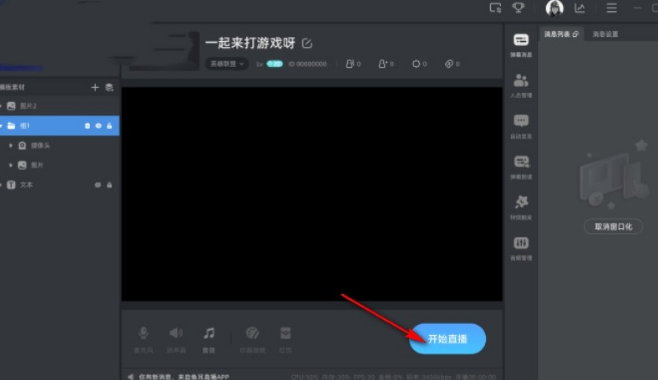Screen dimensions: 658x380
Task: Open the audio mixer management panel
Action: tap(521, 248)
